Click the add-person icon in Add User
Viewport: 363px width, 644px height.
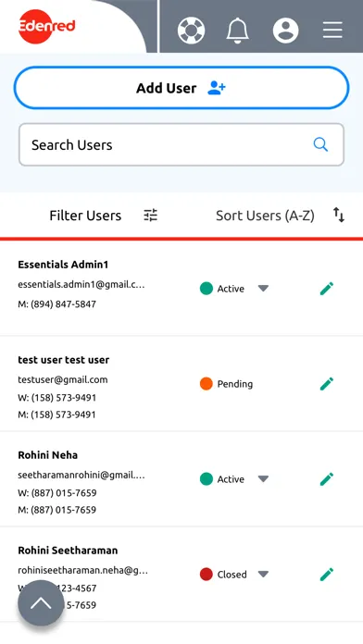pos(217,88)
